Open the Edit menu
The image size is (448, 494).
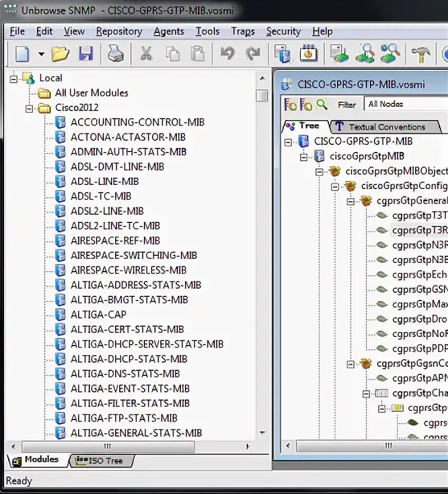click(44, 31)
